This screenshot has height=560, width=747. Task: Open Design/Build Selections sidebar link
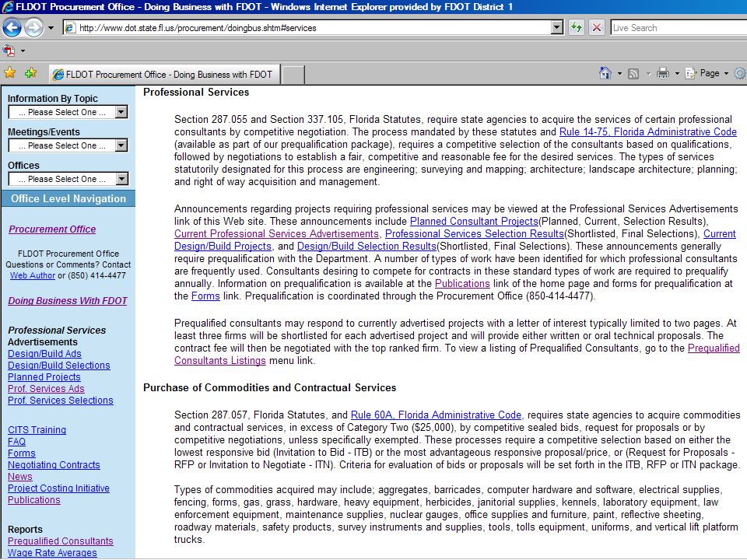[58, 366]
